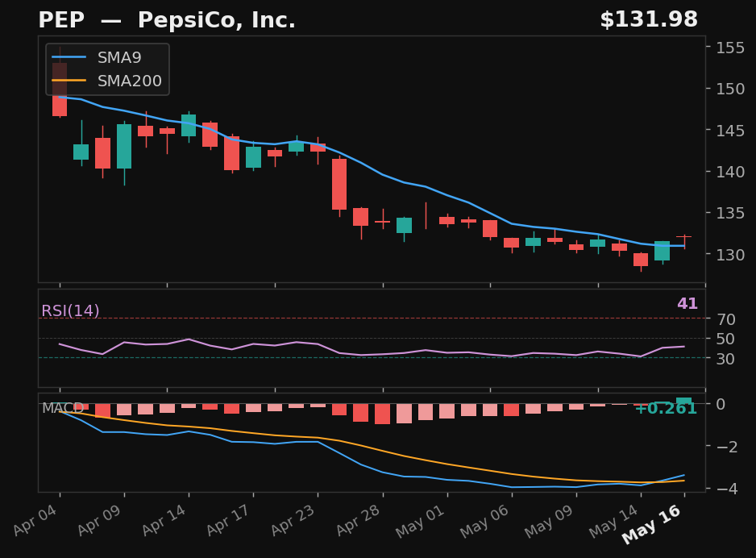
Task: Click the RSI 30 oversold axis label
Action: [x=725, y=358]
